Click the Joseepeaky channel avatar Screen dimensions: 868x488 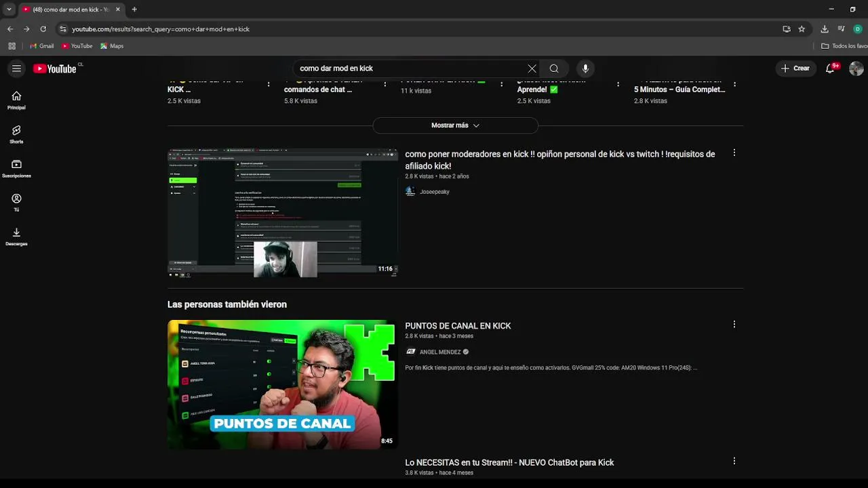coord(410,192)
